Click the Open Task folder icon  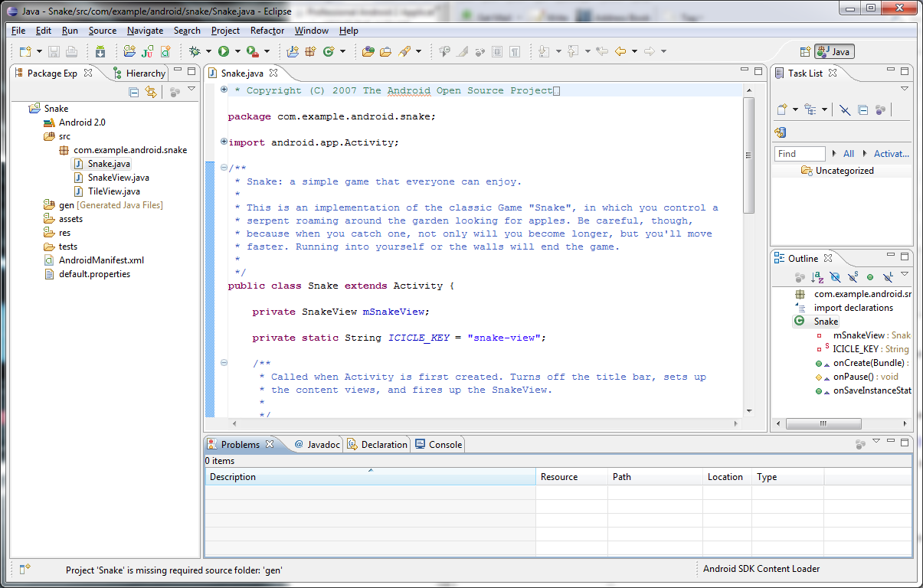(x=386, y=51)
